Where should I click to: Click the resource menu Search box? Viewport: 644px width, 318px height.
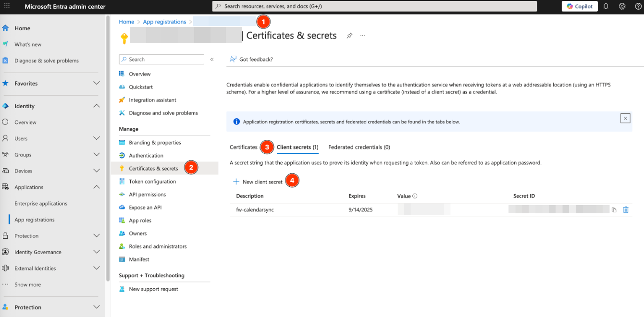(x=161, y=60)
